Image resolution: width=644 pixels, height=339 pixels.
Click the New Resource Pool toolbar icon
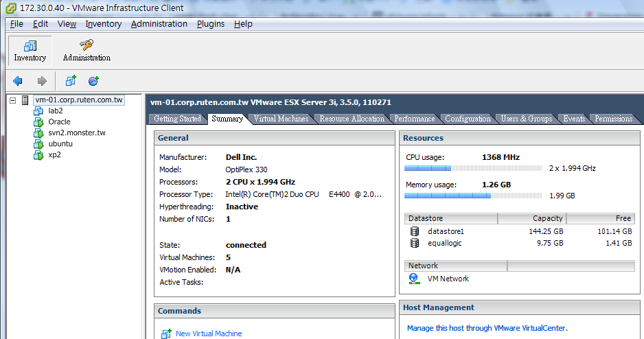click(x=93, y=80)
